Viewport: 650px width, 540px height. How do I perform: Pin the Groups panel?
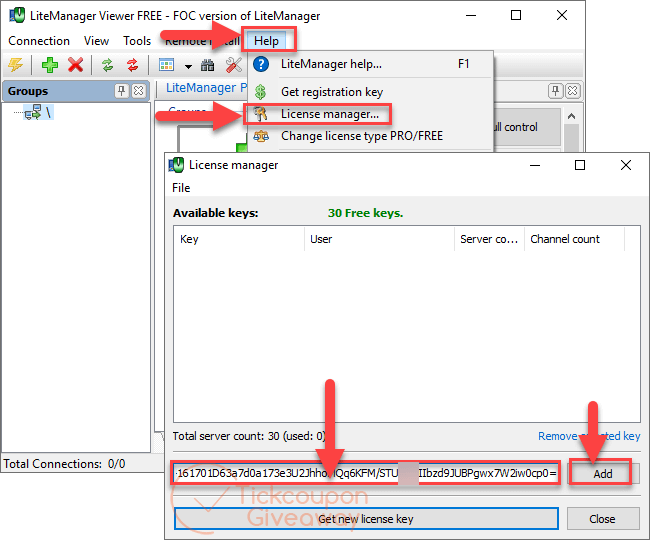tap(121, 90)
